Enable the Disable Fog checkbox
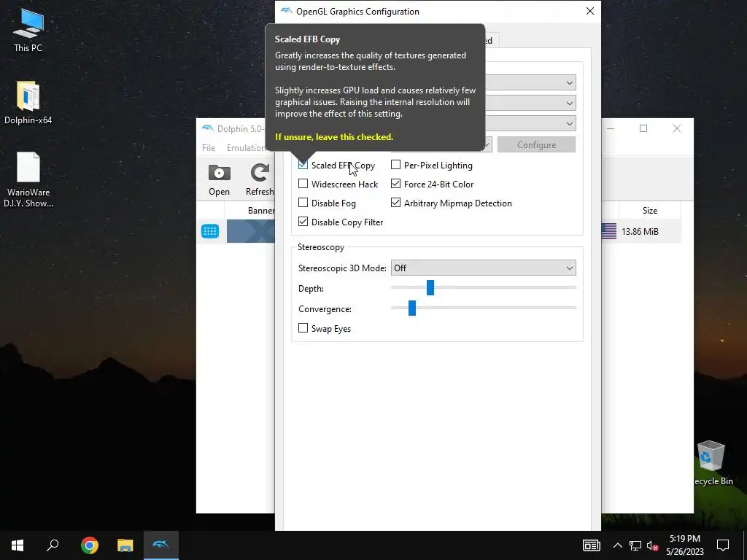747x560 pixels. click(x=303, y=203)
